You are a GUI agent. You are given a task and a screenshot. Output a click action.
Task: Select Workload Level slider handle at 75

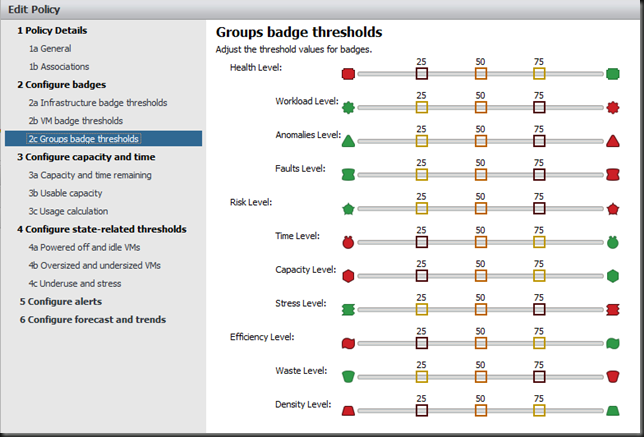(x=539, y=108)
